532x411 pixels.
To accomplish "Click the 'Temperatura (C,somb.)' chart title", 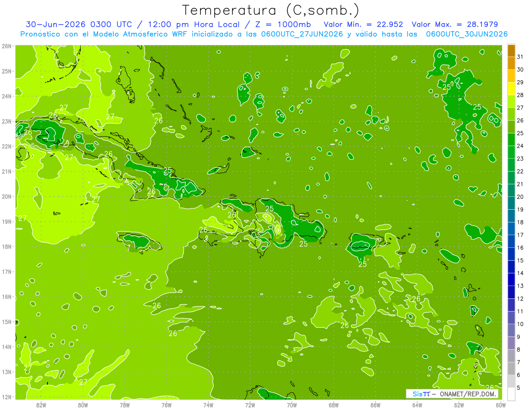I will point(271,10).
